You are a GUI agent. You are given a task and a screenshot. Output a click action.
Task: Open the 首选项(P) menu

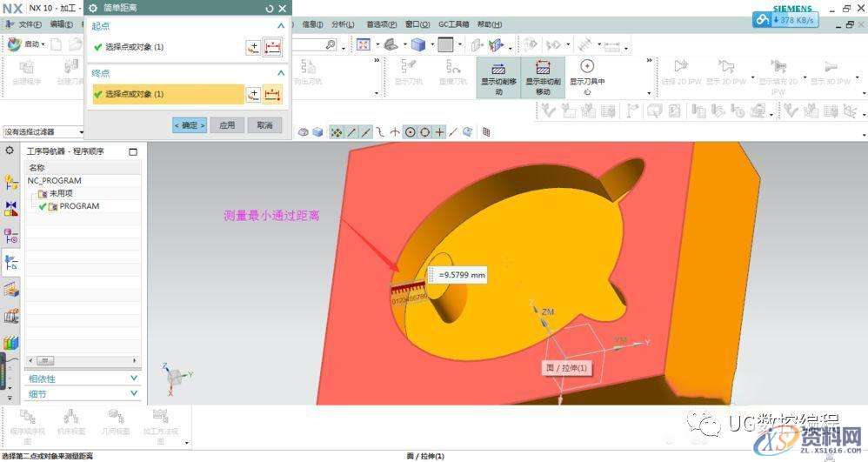pyautogui.click(x=382, y=24)
